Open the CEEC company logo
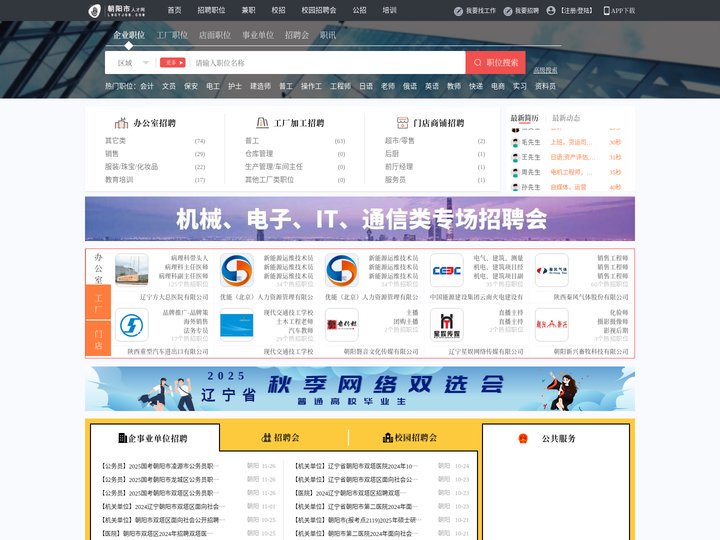The image size is (720, 540). click(447, 270)
